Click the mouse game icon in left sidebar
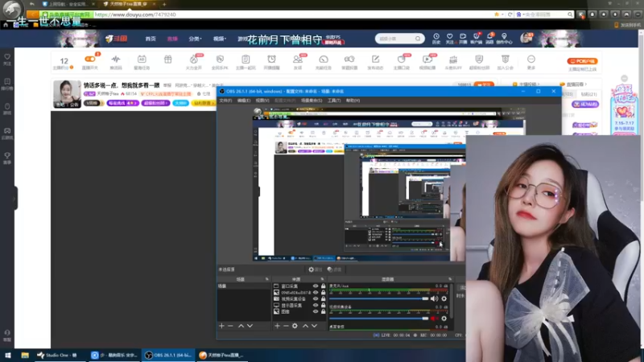The image size is (644, 362). [7, 106]
